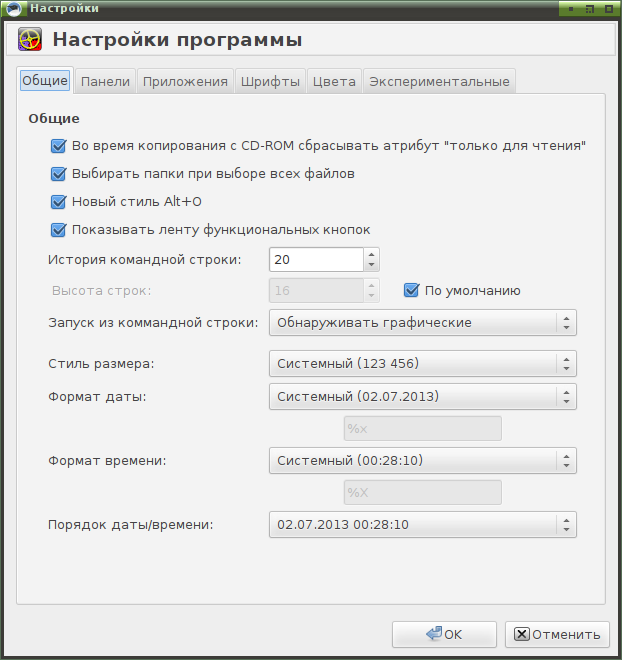Switch to the Панели tab
Viewport: 622px width, 660px height.
(x=105, y=81)
